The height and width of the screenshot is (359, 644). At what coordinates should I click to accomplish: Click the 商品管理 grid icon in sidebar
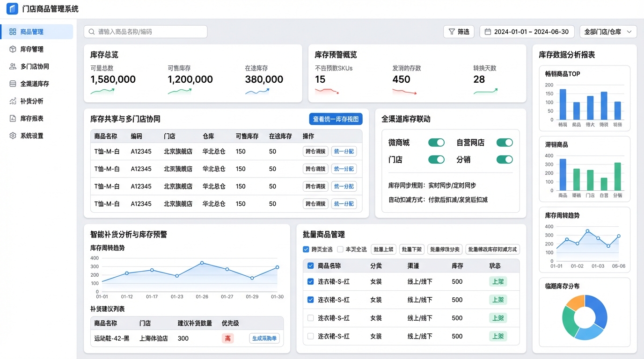13,32
